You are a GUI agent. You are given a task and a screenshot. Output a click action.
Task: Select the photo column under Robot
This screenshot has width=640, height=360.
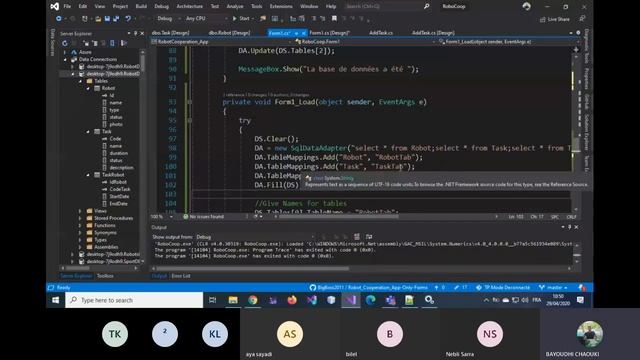116,124
